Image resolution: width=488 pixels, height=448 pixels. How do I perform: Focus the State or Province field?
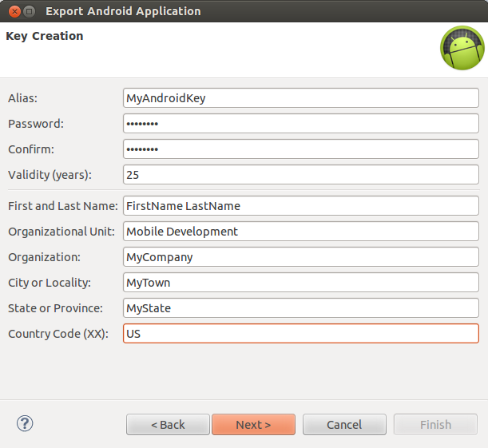click(300, 308)
